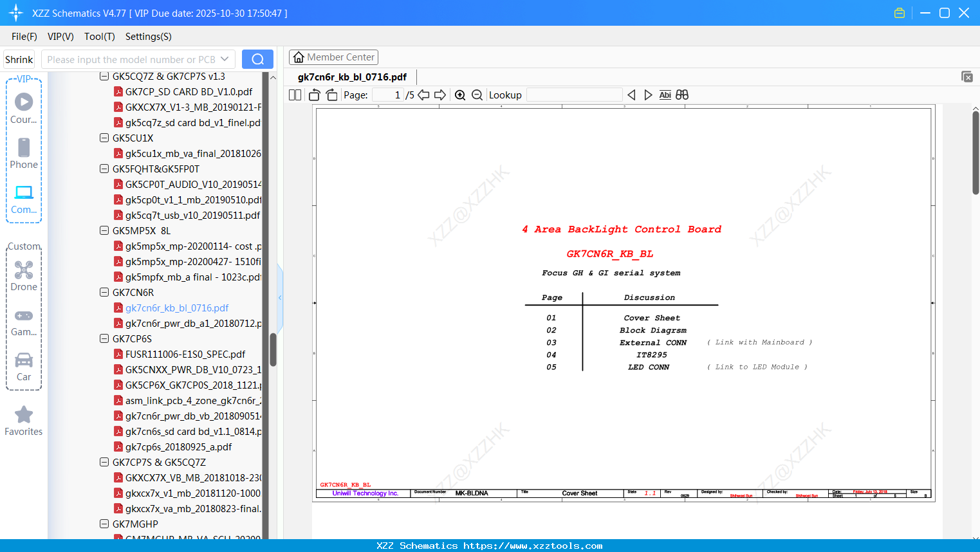Click the yellow toolbox icon in title bar

pos(900,13)
